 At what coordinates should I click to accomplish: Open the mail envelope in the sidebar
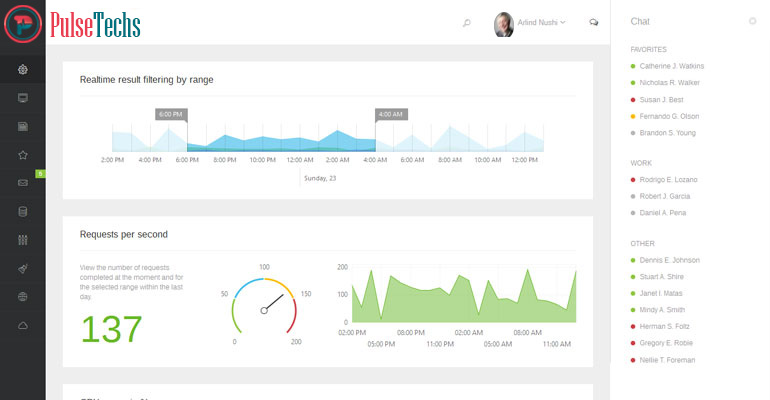click(x=23, y=184)
